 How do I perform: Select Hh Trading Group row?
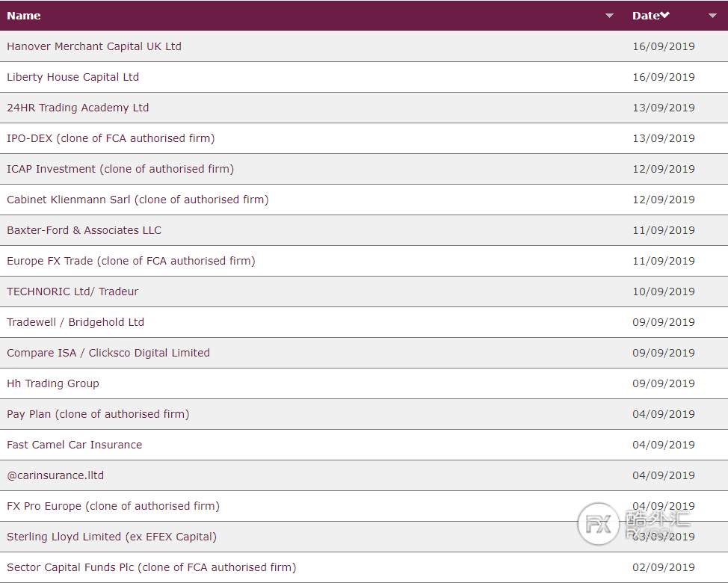point(364,383)
